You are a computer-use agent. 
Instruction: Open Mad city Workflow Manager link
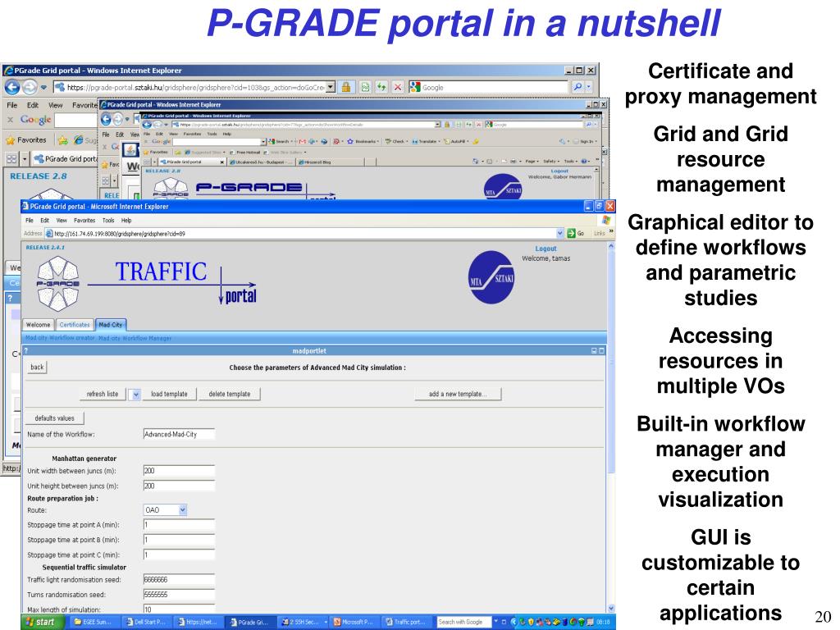tap(135, 338)
